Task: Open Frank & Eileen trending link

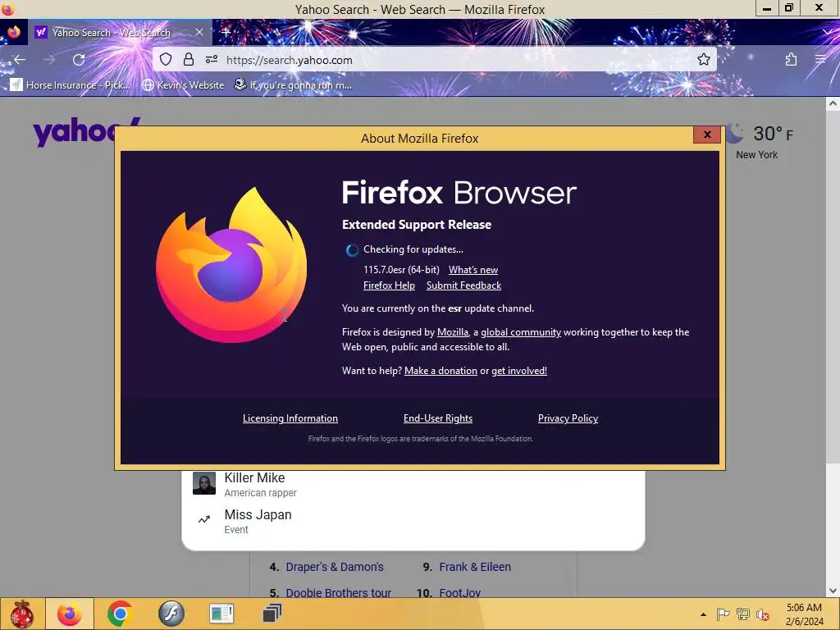Action: 475,567
